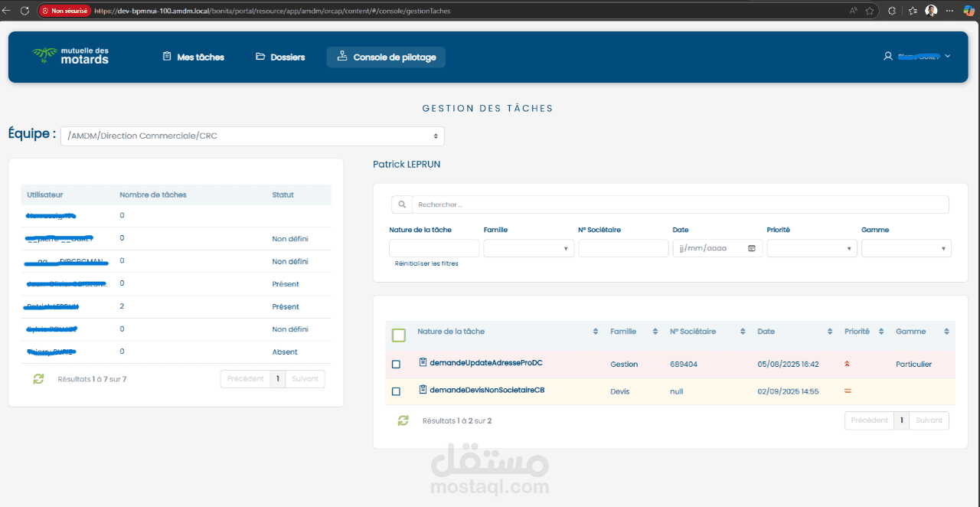980x507 pixels.
Task: Click the high priority double-chevron icon
Action: click(848, 364)
